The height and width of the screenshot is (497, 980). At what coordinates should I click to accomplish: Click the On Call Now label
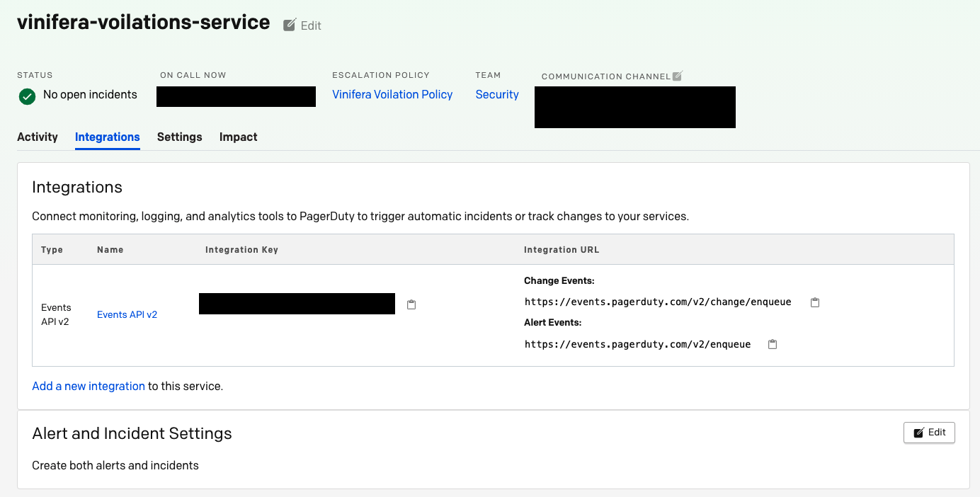click(193, 75)
